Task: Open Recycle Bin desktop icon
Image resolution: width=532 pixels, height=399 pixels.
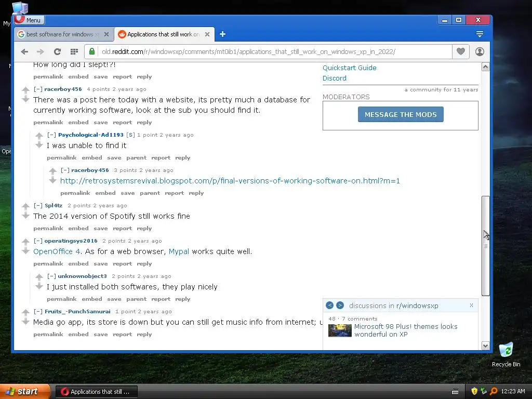Action: (x=506, y=355)
